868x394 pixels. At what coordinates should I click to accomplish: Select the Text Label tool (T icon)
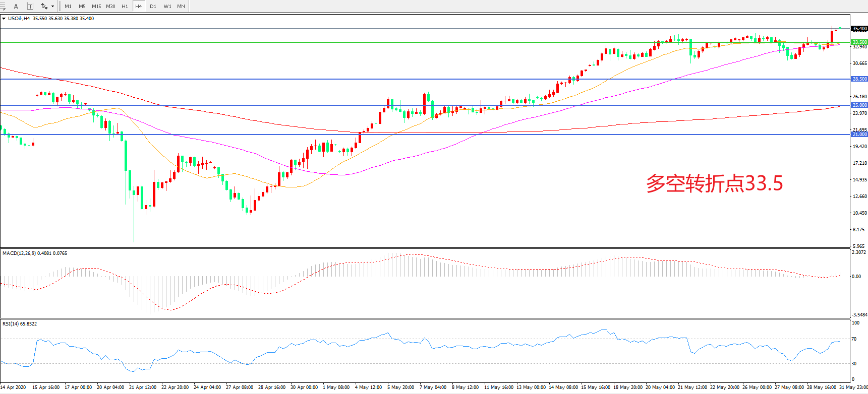coord(30,6)
